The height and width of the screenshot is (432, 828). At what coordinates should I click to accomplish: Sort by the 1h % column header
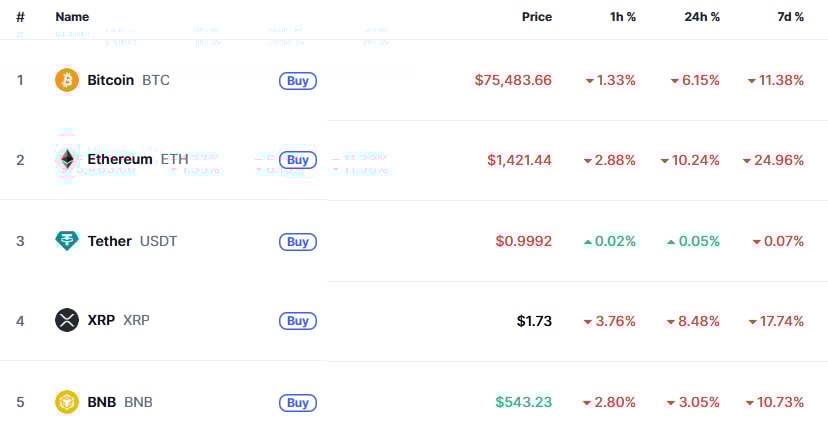coord(623,17)
